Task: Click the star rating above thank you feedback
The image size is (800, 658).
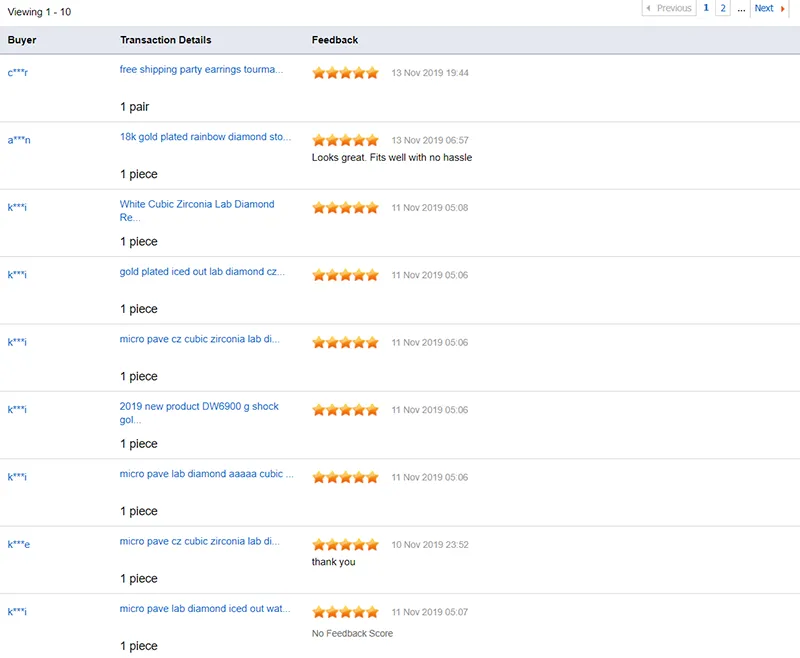Action: 345,544
